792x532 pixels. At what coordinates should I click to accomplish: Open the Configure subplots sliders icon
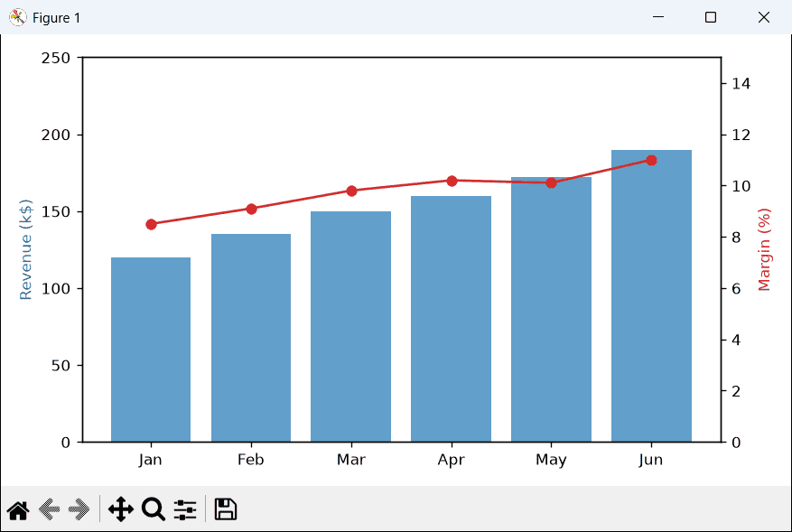(185, 509)
